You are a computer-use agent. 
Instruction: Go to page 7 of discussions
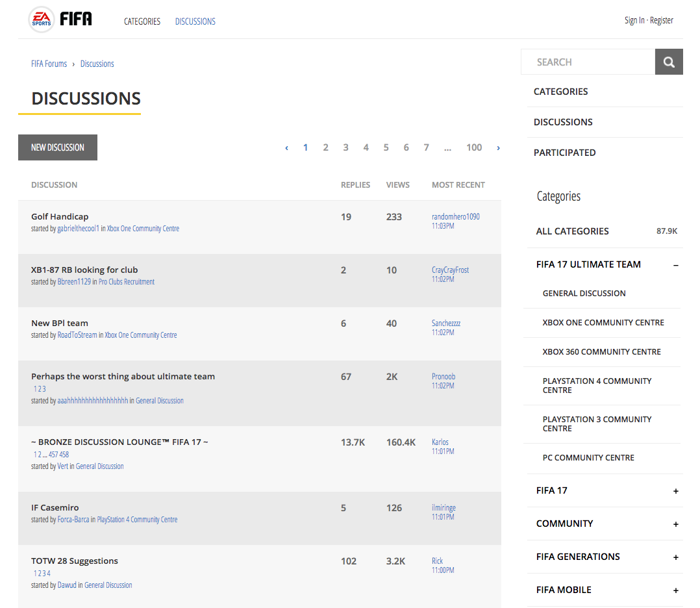427,147
